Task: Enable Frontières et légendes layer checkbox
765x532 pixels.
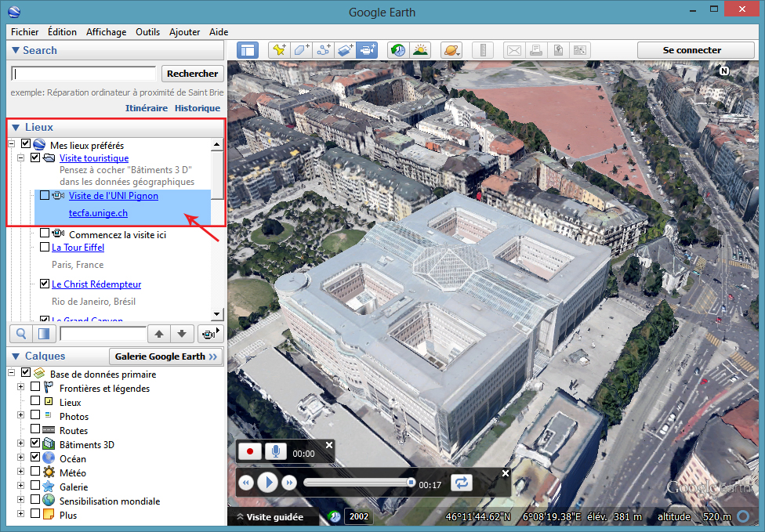Action: click(x=35, y=387)
